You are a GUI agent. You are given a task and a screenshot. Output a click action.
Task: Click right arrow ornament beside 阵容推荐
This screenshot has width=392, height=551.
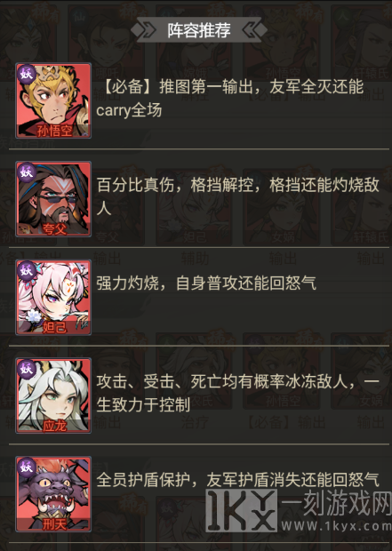pyautogui.click(x=254, y=30)
